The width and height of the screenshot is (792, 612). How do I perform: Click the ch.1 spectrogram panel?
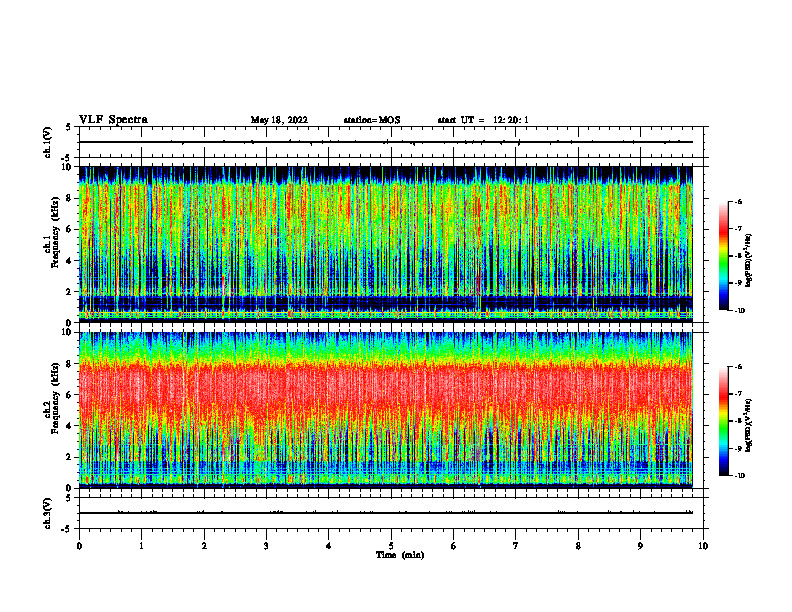pos(386,244)
